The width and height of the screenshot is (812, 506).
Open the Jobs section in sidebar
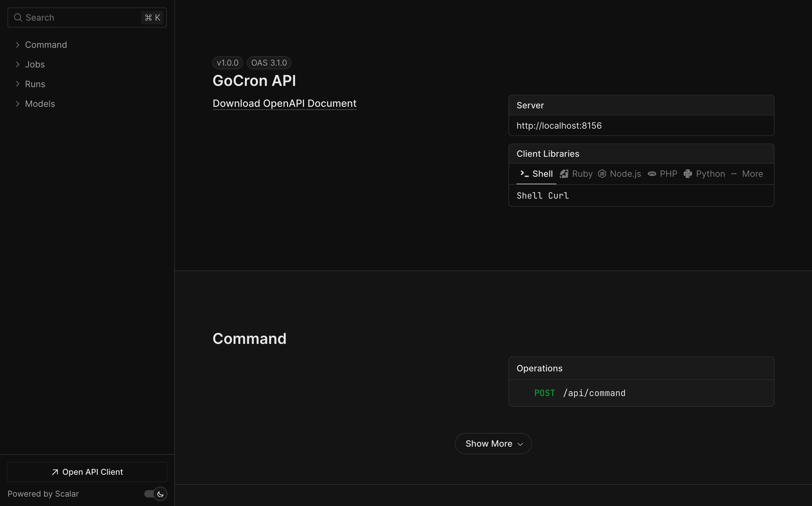tap(35, 64)
